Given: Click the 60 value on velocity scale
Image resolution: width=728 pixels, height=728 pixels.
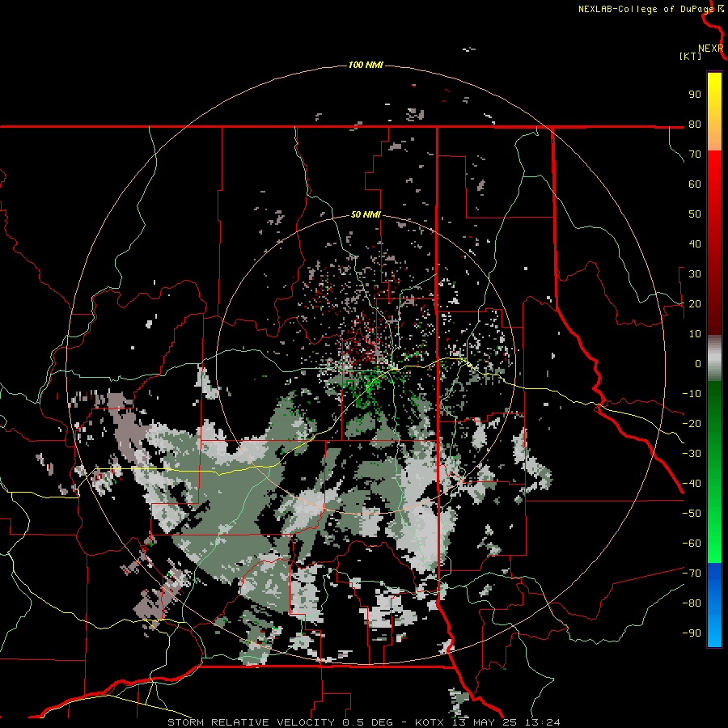Looking at the screenshot, I should coord(695,184).
